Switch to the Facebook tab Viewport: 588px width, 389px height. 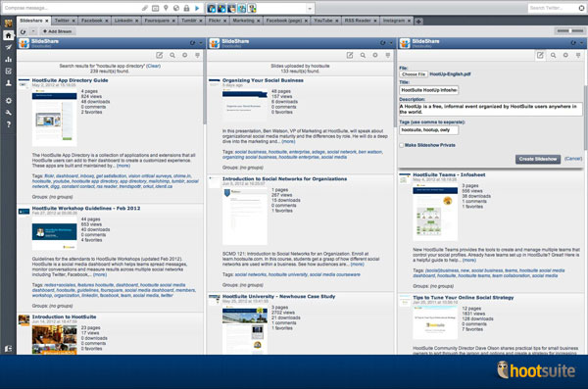coord(92,21)
